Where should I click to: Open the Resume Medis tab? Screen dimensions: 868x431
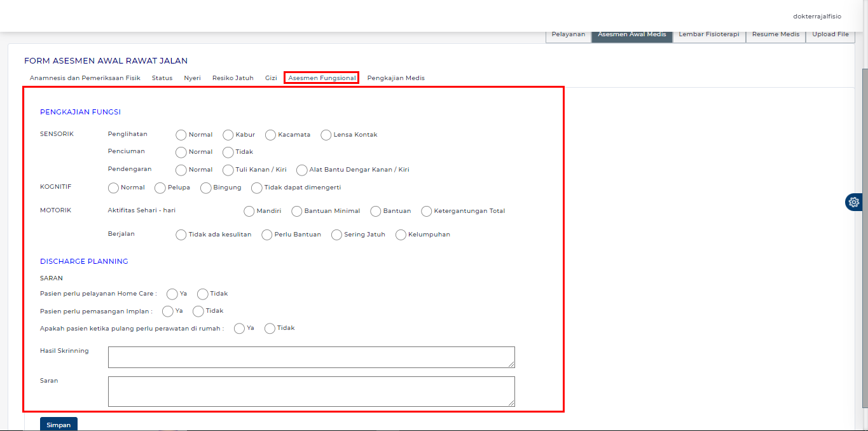[x=775, y=34]
